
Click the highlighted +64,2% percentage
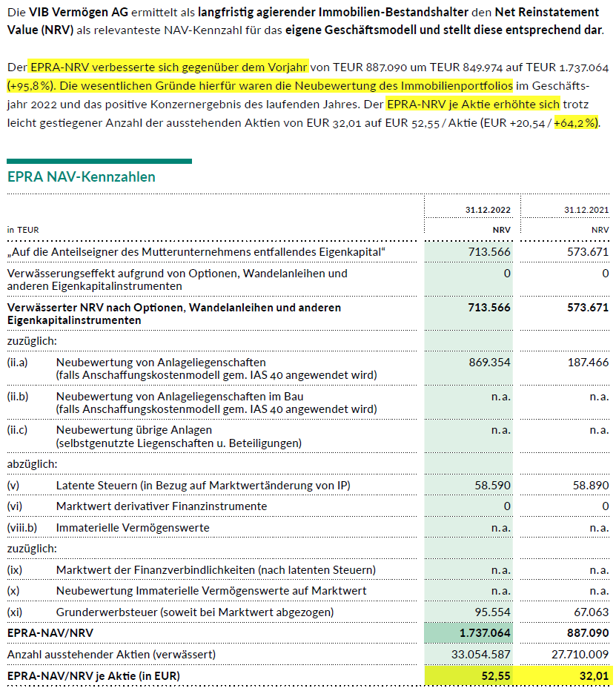tap(576, 122)
